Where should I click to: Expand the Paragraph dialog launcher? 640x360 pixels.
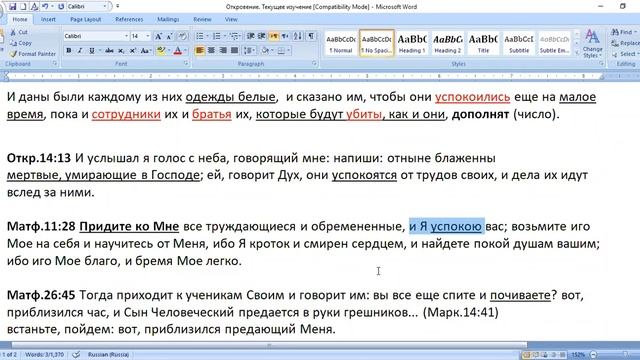315,64
